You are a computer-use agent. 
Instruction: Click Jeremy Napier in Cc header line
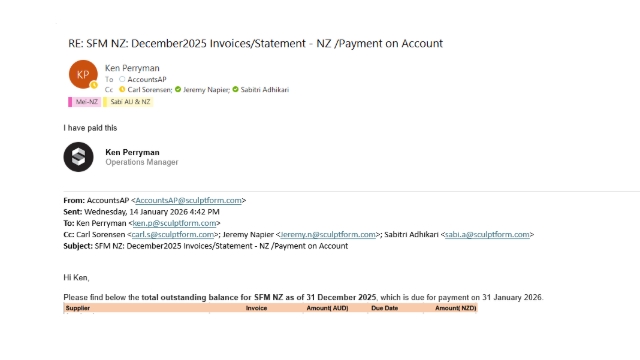[207, 89]
